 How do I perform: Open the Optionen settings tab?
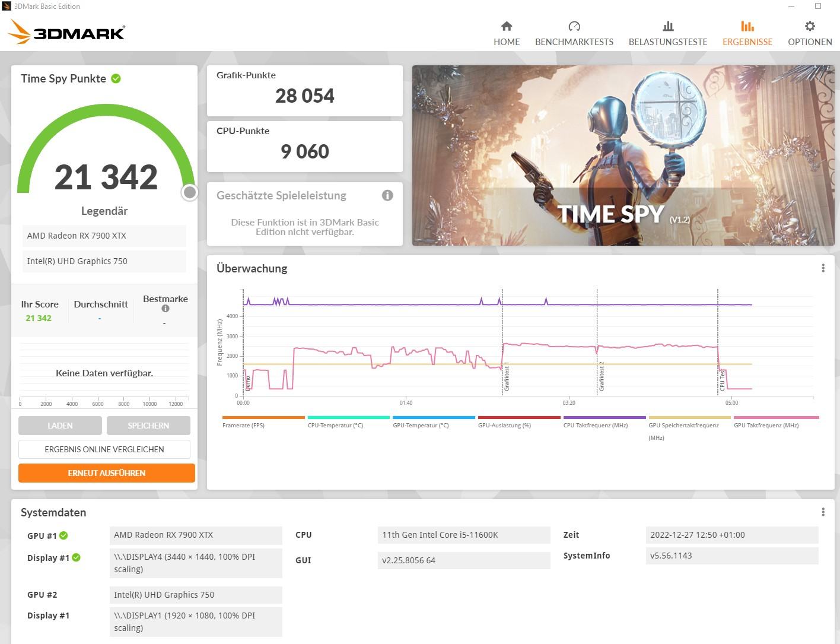(810, 34)
